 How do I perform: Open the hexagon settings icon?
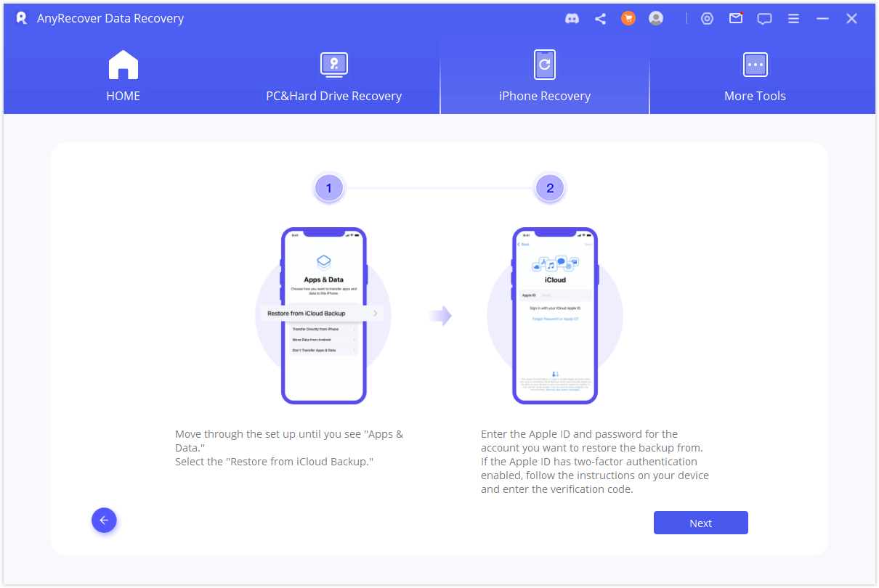click(x=707, y=19)
